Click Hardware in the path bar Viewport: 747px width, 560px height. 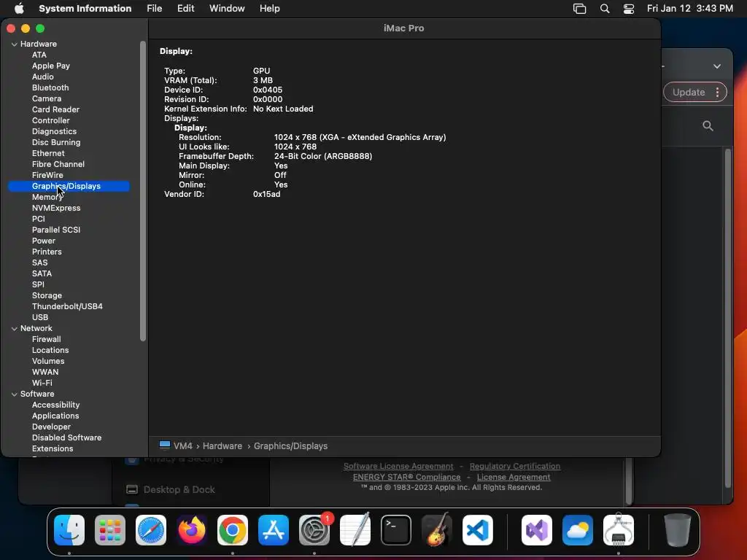pyautogui.click(x=222, y=446)
